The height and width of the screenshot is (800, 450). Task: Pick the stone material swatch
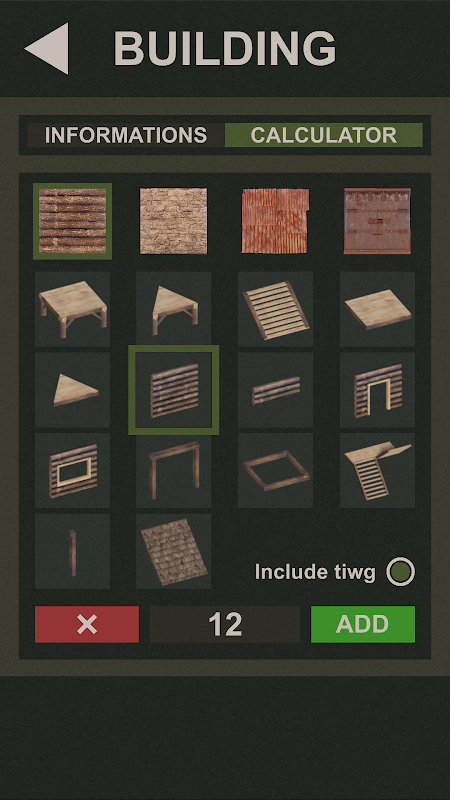click(x=173, y=221)
